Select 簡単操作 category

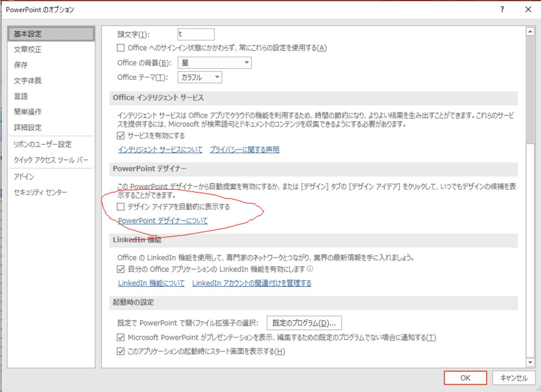point(51,112)
